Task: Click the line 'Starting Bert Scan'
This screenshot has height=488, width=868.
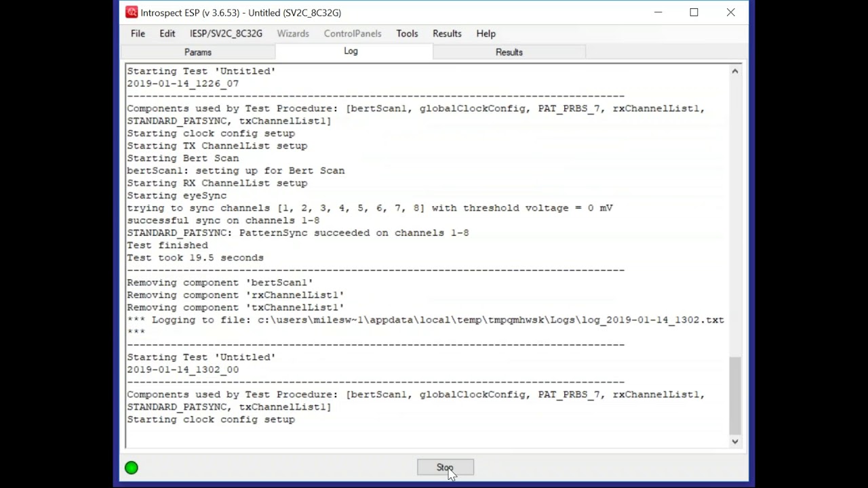Action: tap(183, 158)
